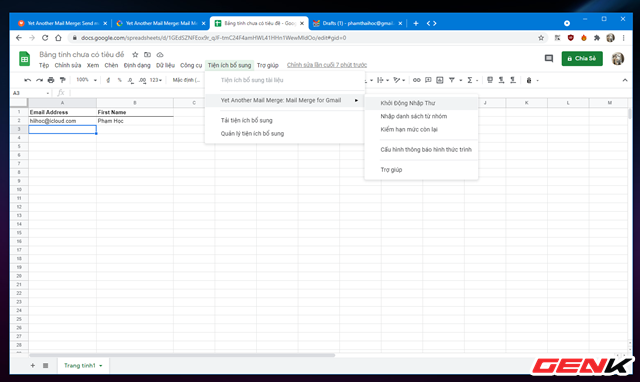
Task: Select the Pham Hoc cell
Action: [x=135, y=121]
